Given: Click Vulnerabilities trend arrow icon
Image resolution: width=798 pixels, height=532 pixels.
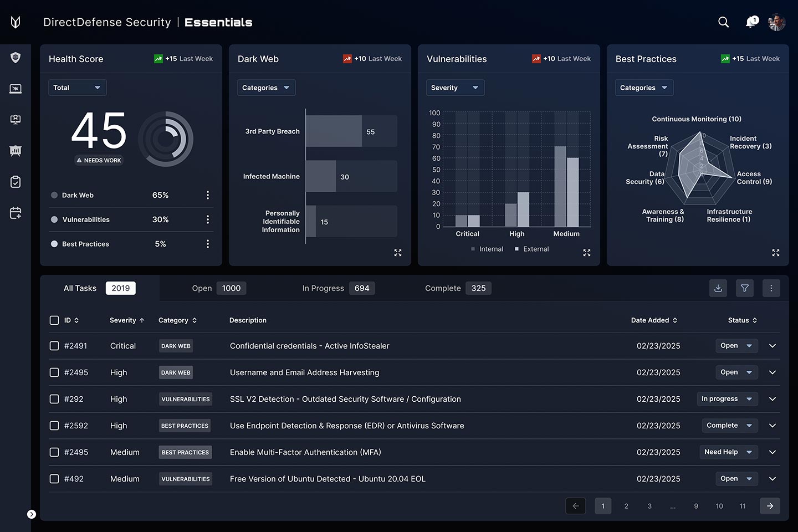Looking at the screenshot, I should tap(536, 59).
